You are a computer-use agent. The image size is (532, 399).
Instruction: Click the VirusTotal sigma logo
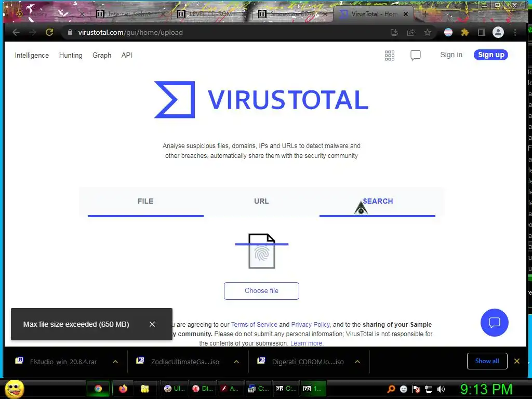click(x=175, y=99)
